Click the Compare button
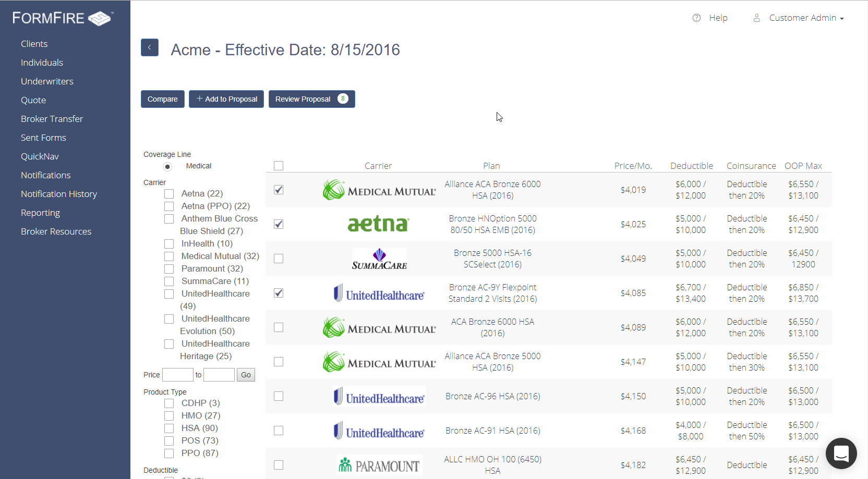The height and width of the screenshot is (479, 868). click(163, 99)
